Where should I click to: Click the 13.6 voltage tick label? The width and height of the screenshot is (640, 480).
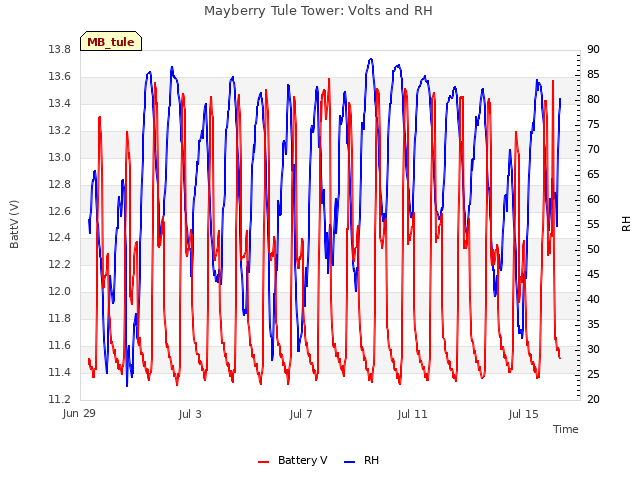pos(59,77)
